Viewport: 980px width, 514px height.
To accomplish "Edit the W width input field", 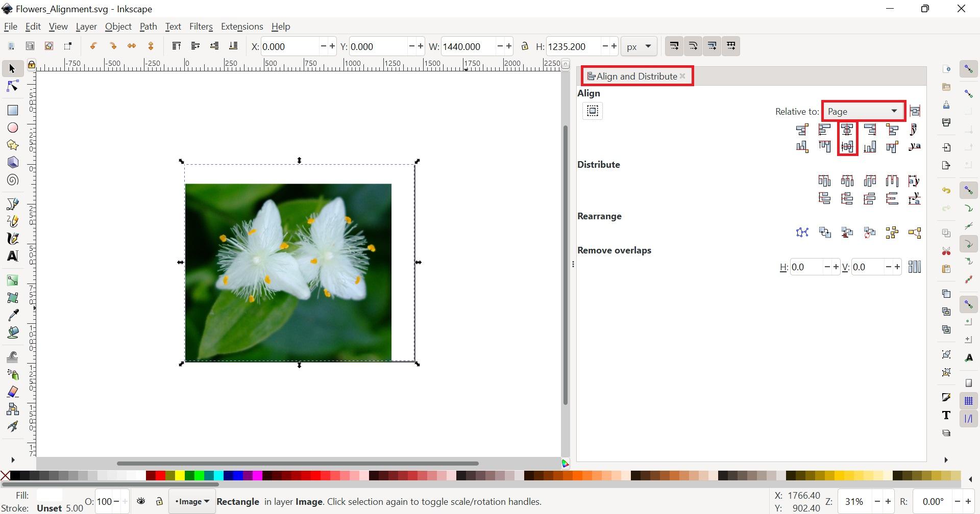I will 467,46.
